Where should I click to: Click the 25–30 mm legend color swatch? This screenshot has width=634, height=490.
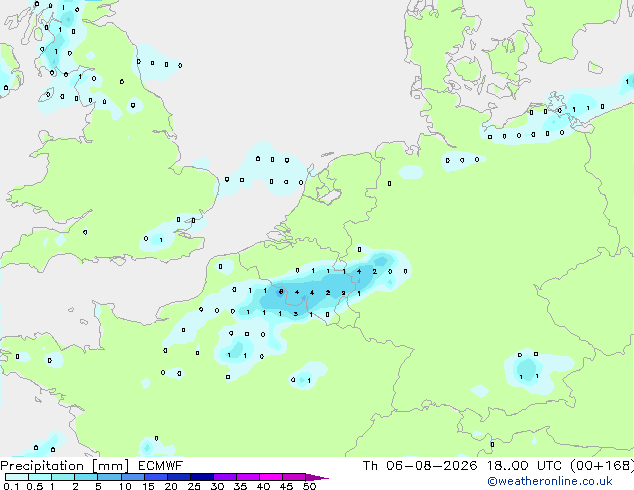202,477
